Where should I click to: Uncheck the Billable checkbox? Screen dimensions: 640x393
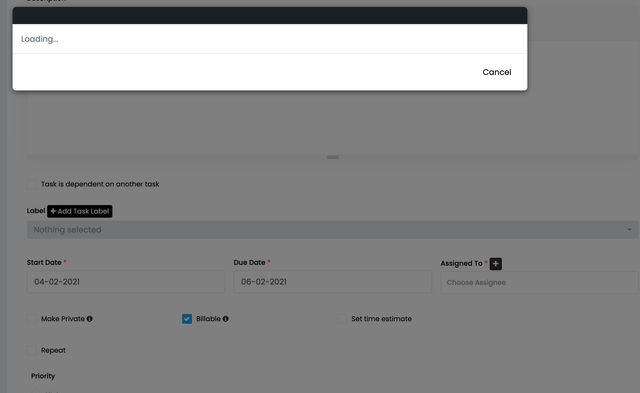point(187,319)
